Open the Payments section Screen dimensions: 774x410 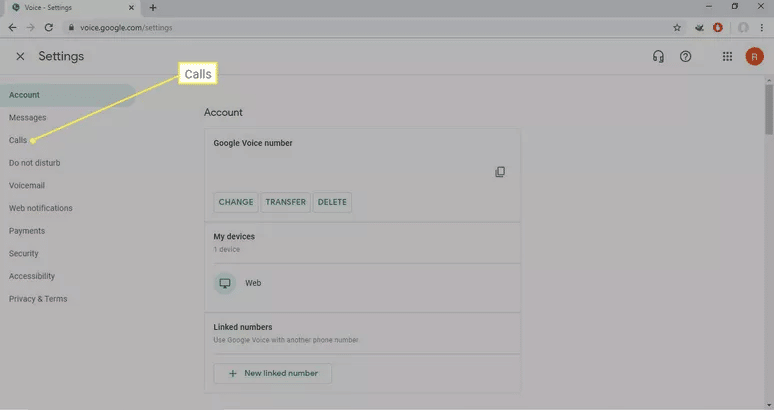click(x=27, y=231)
